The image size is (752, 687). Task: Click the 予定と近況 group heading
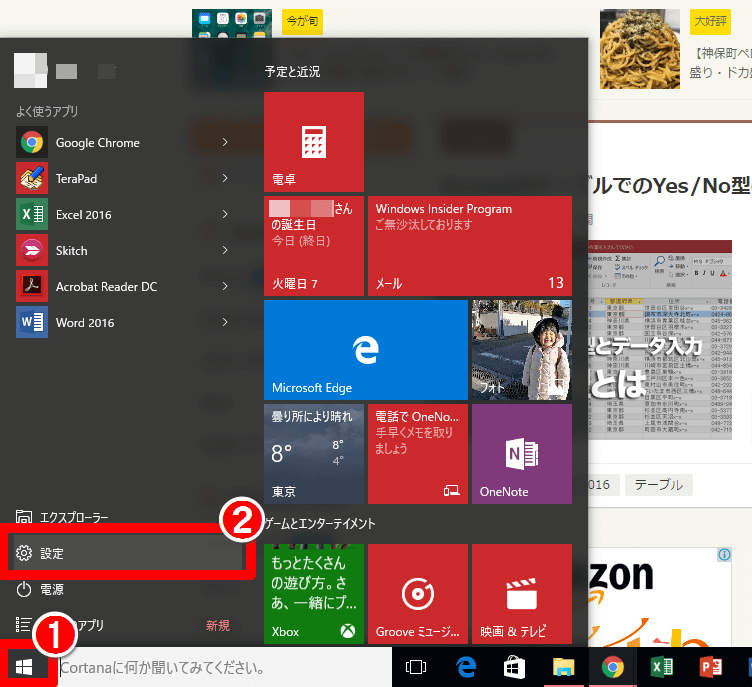coord(293,71)
